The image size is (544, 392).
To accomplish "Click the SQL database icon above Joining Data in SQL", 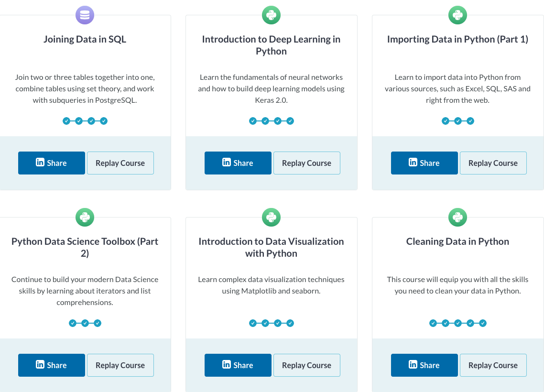I will click(x=85, y=15).
